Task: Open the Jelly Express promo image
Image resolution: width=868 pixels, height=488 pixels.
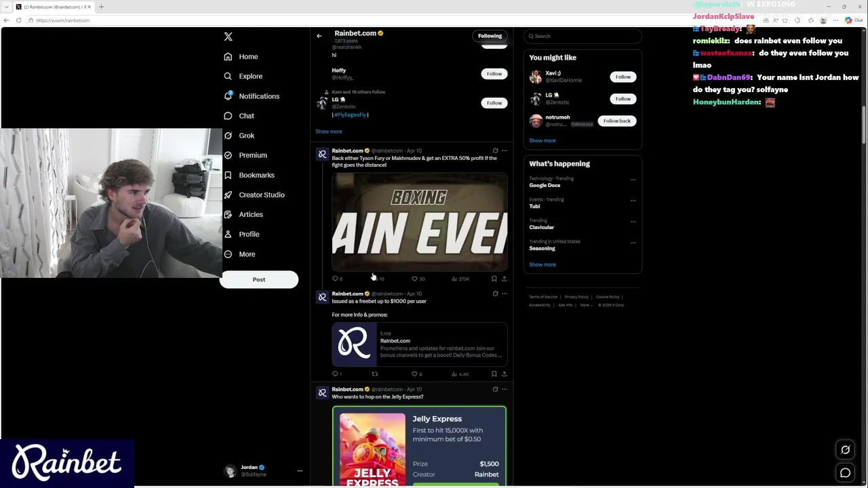Action: point(419,446)
